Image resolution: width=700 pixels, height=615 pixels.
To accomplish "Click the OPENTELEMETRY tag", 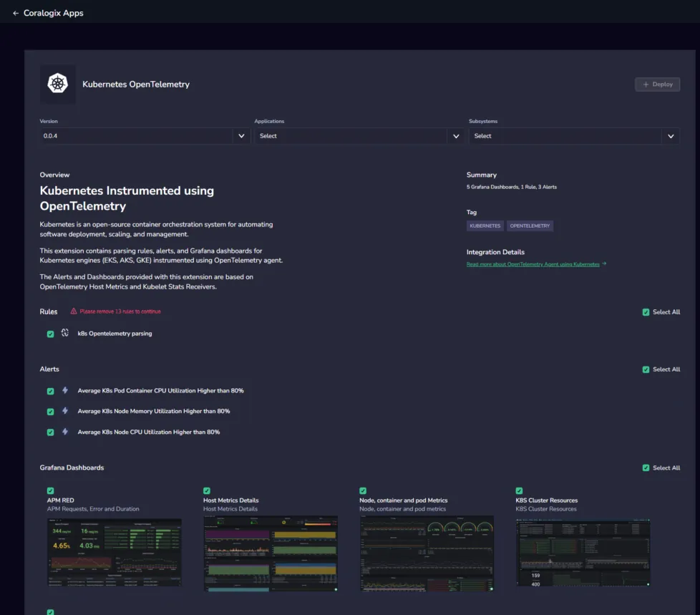I will [530, 226].
